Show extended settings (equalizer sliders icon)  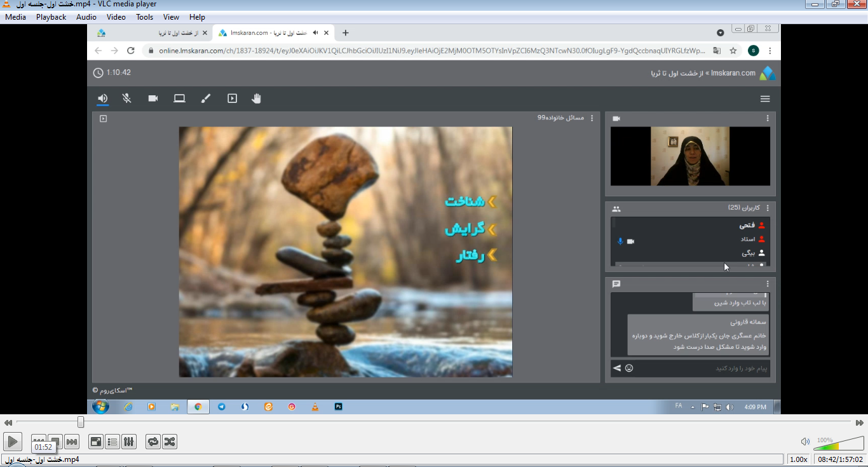(129, 442)
